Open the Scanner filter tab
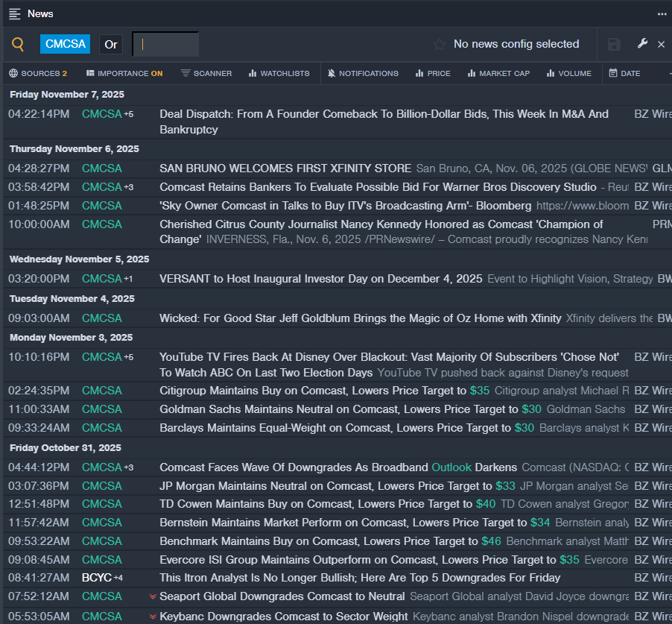 pos(206,73)
